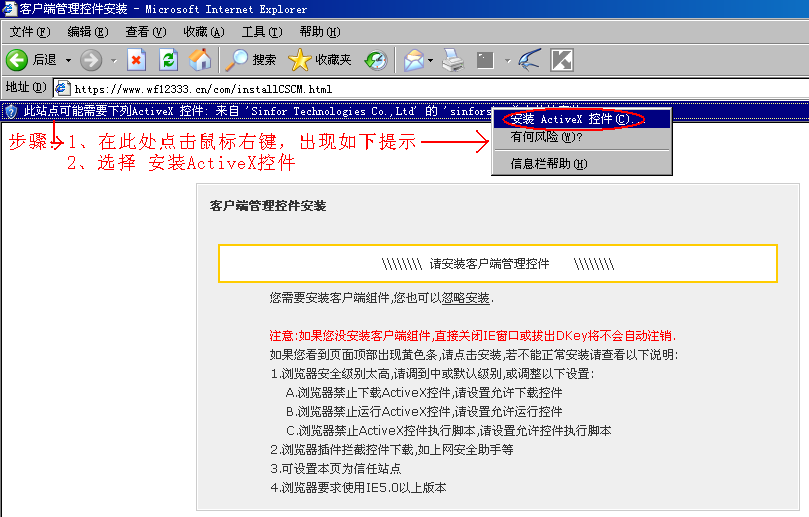The height and width of the screenshot is (517, 809).
Task: Open the Mail envelope toolbar icon
Action: (413, 60)
